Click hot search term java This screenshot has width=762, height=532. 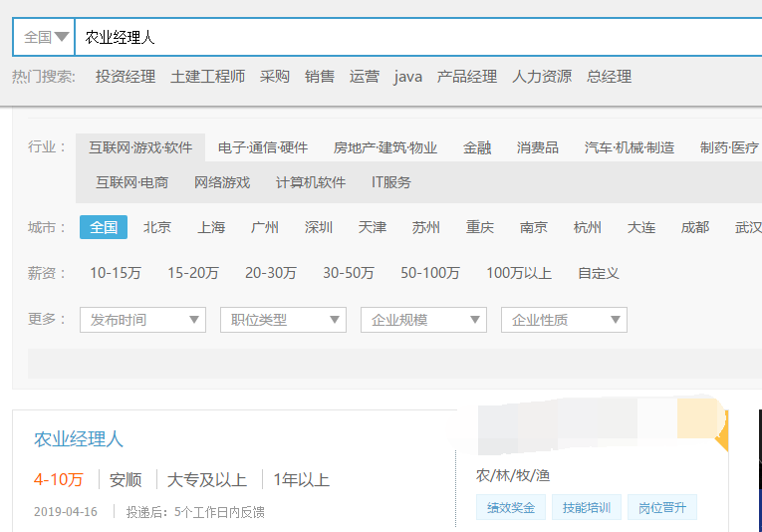point(407,77)
